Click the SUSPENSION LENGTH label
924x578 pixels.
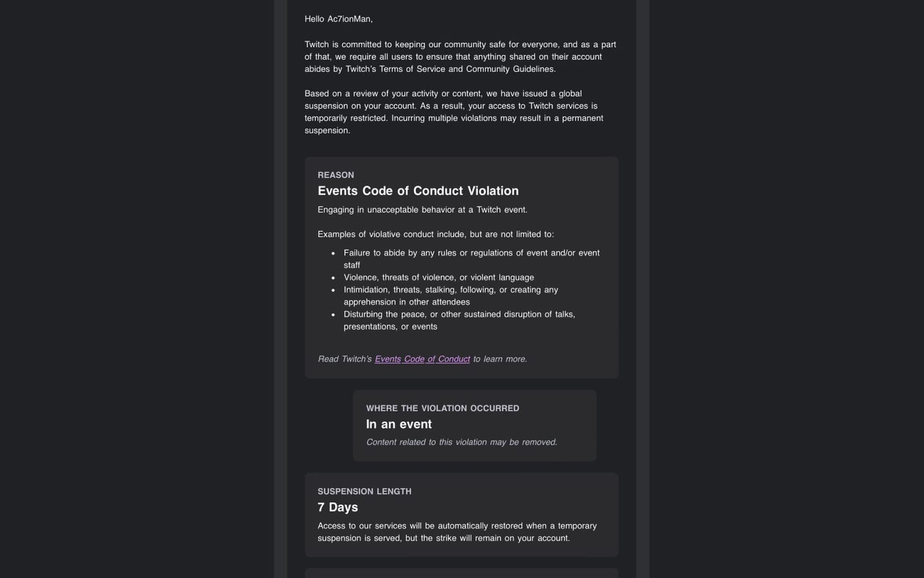(365, 491)
